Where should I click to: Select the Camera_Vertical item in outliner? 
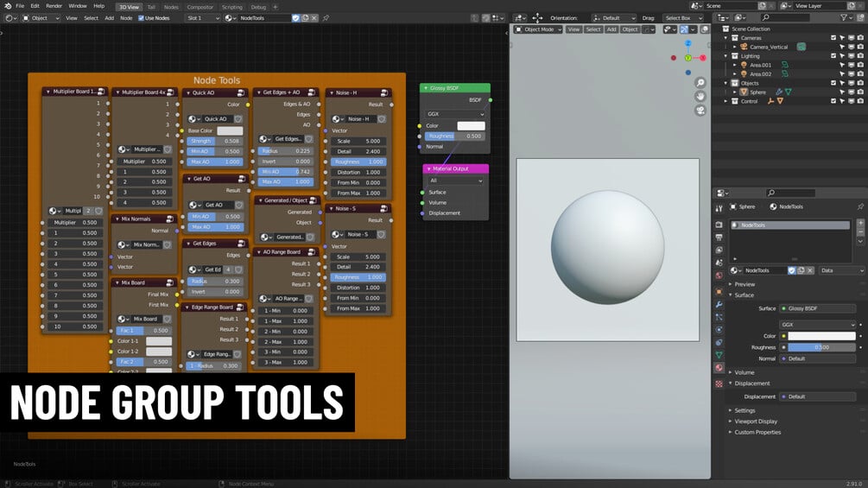pyautogui.click(x=769, y=47)
